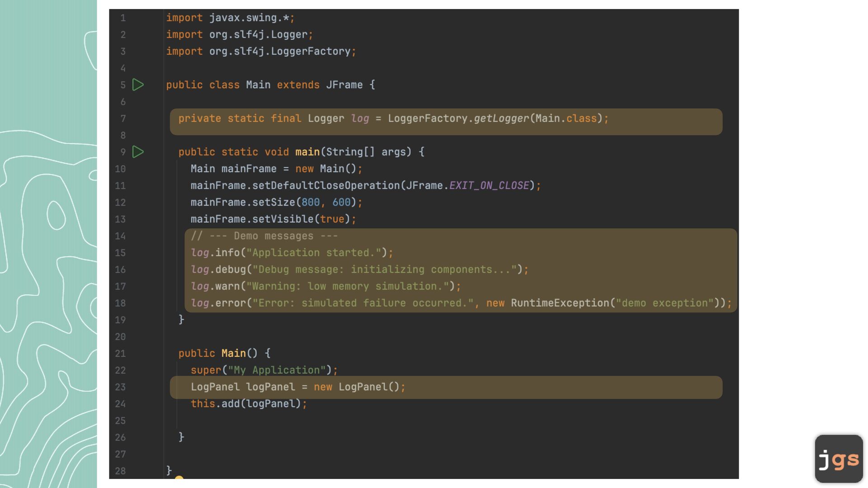
Task: Click 'RuntimeException' on line 18
Action: [x=560, y=303]
